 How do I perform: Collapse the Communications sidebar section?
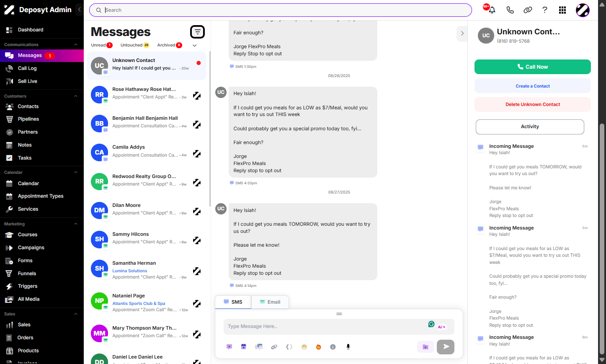pos(76,44)
